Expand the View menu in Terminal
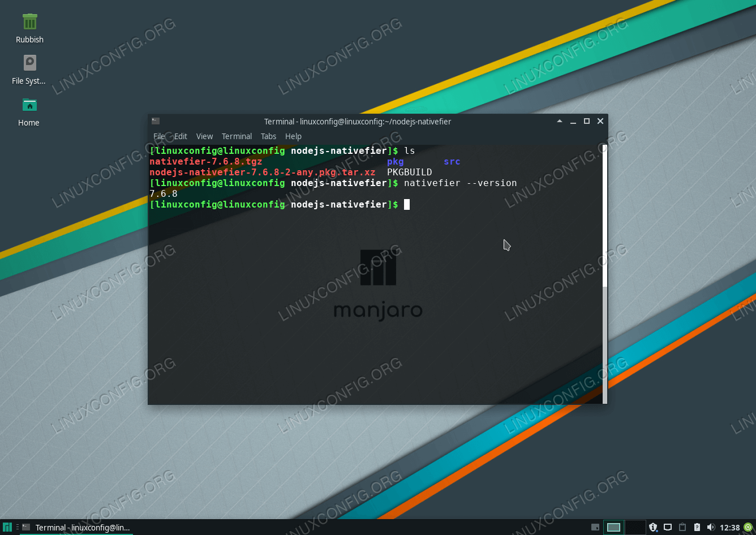Screen dimensions: 756x535 (204, 136)
